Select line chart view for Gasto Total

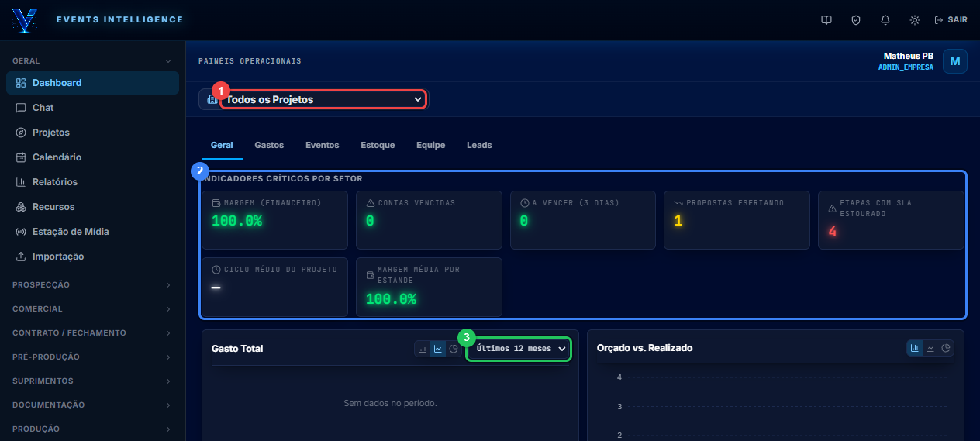click(438, 349)
